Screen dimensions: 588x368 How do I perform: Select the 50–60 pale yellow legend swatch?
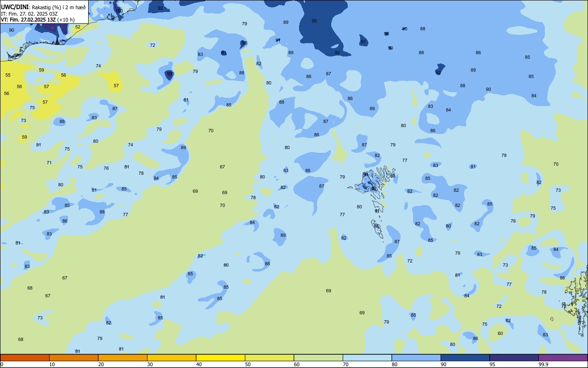(x=269, y=357)
